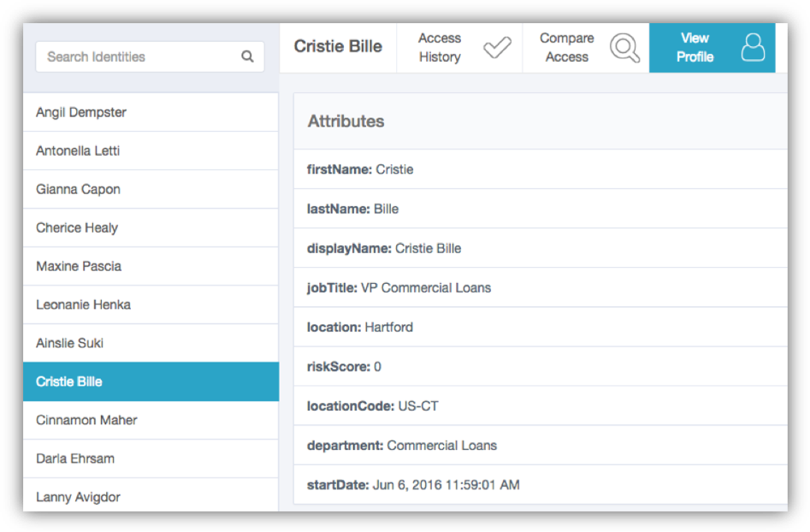Click the jobTitle attribute row
Viewport: 810px width, 532px height.
pos(539,288)
